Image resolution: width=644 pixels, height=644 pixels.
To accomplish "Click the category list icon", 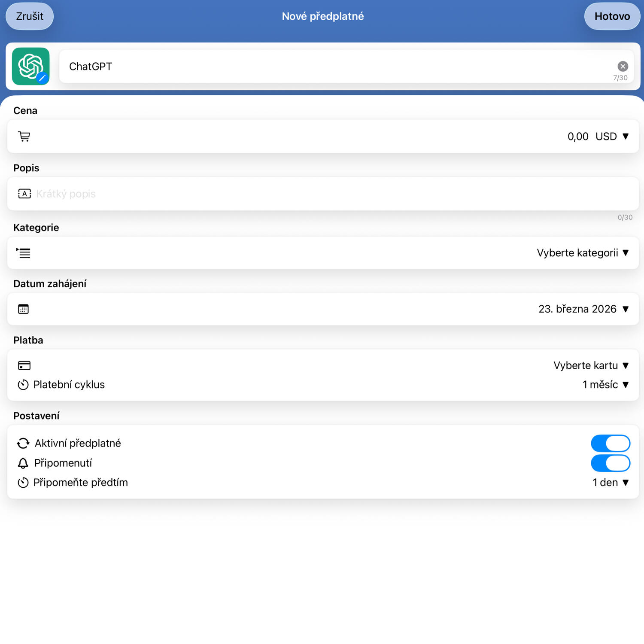I will (24, 253).
